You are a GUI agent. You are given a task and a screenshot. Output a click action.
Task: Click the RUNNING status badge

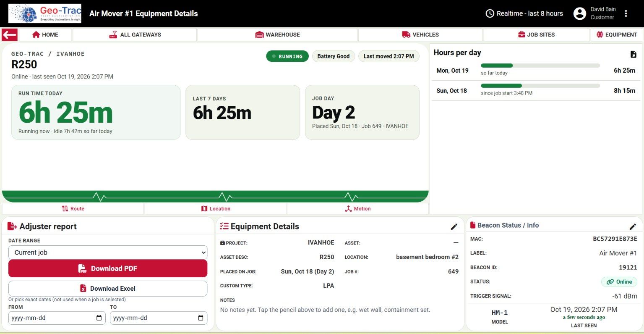(287, 56)
